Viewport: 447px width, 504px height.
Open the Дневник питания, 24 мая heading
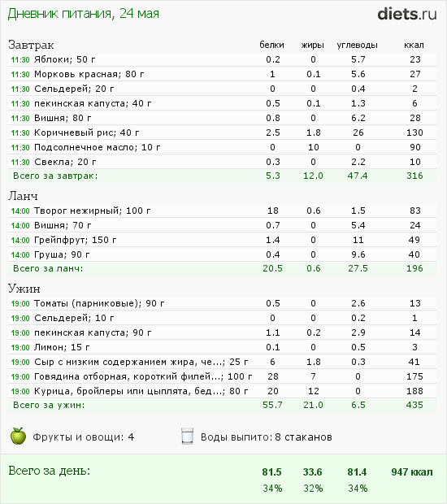pos(83,14)
